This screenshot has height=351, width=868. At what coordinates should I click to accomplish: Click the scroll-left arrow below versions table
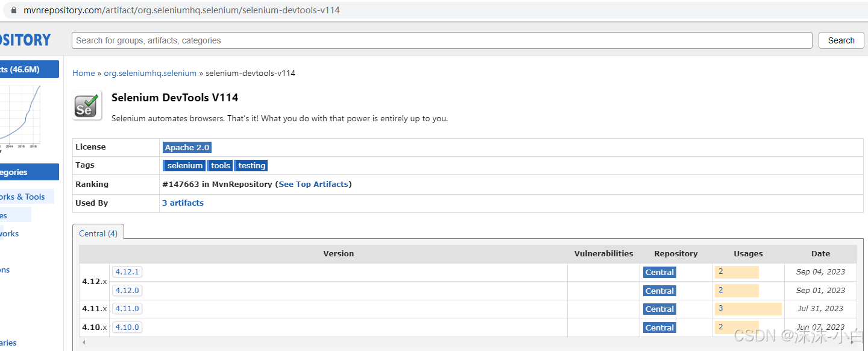[x=84, y=343]
